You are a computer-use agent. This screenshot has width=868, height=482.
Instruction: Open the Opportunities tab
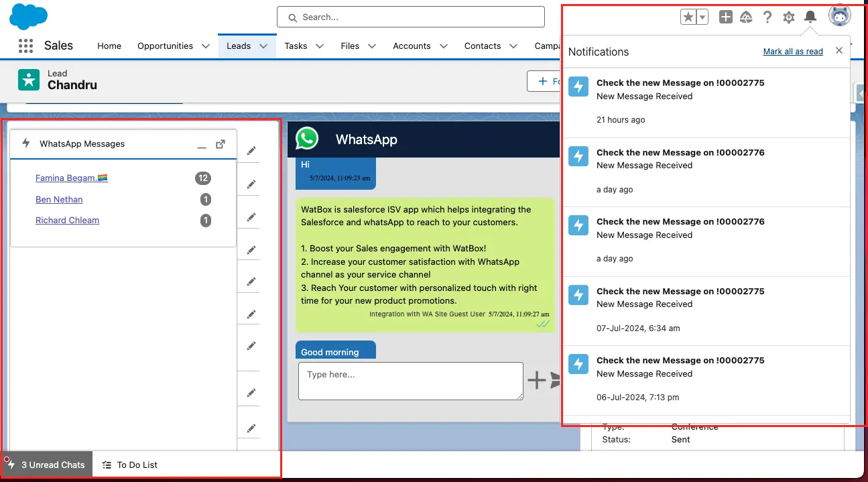coord(165,46)
